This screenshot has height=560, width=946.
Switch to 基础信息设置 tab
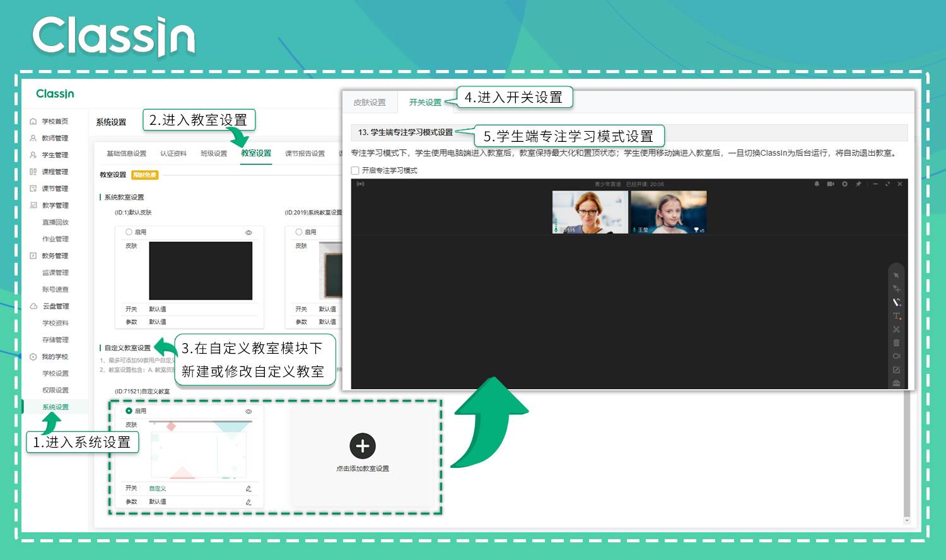tap(126, 153)
